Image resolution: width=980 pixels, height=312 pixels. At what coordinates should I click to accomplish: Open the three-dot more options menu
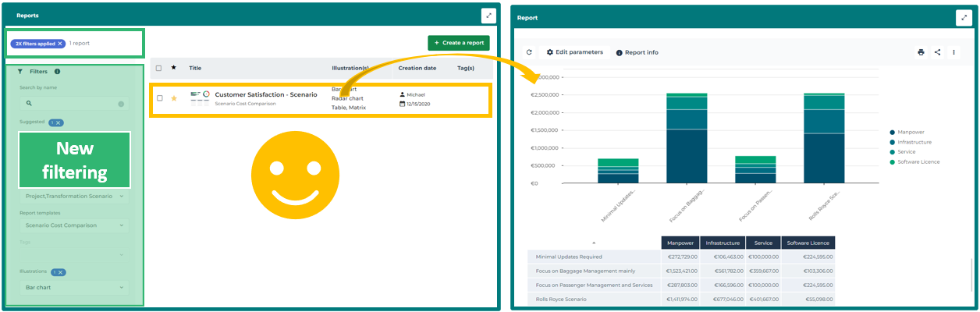pyautogui.click(x=953, y=52)
